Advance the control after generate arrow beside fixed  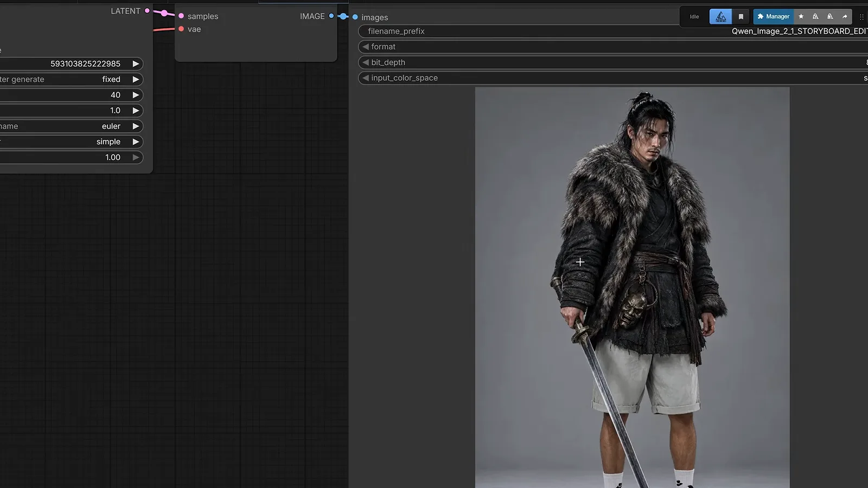point(136,79)
